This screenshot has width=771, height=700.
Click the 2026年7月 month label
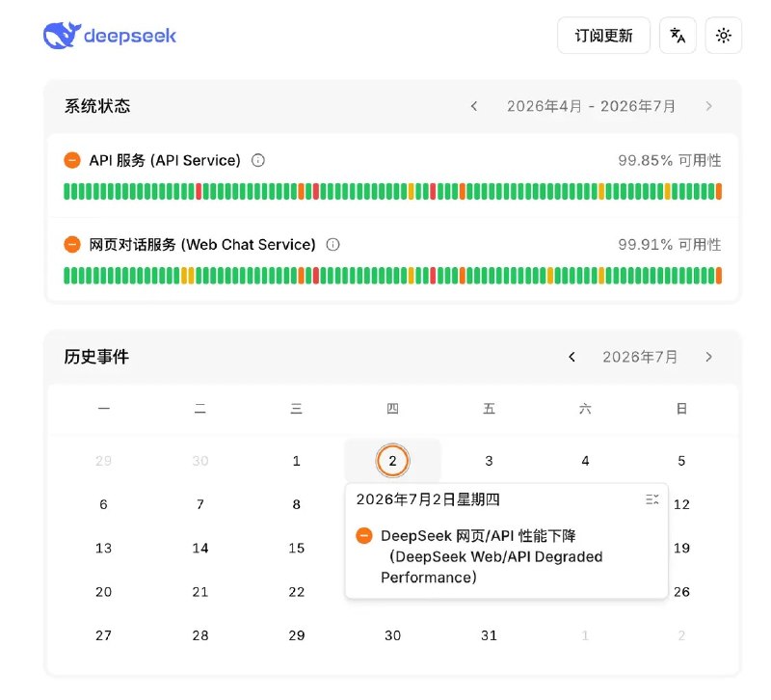(x=640, y=357)
